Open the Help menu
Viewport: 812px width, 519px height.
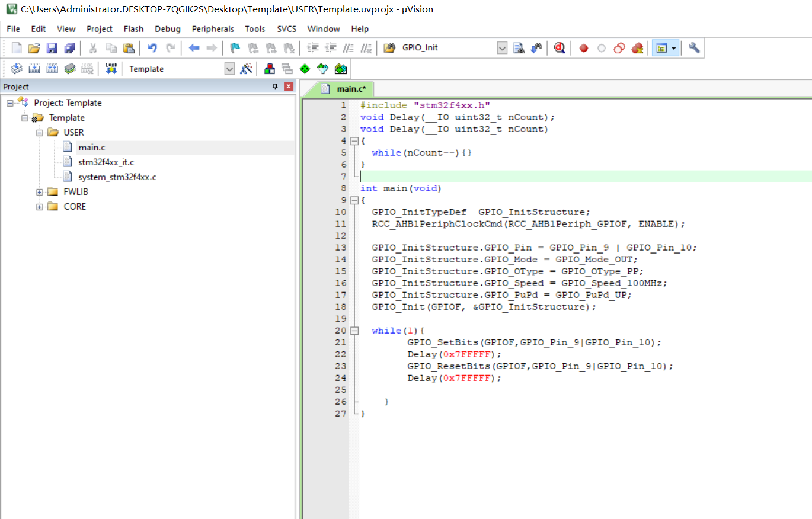pyautogui.click(x=360, y=29)
